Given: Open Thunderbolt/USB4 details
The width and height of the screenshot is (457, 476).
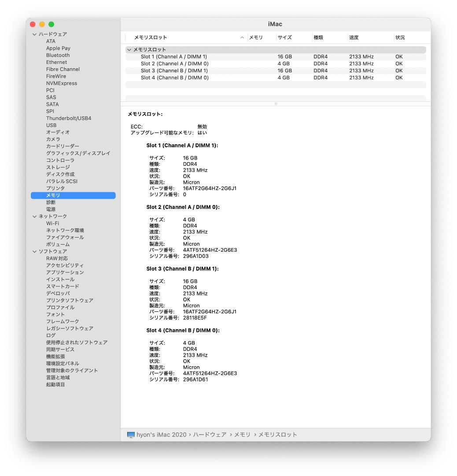Looking at the screenshot, I should [x=69, y=118].
